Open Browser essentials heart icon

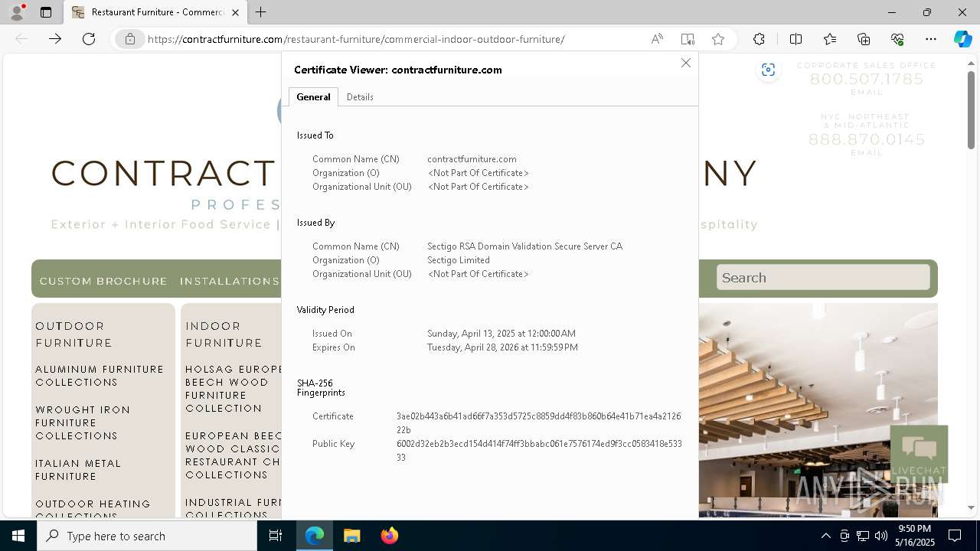pyautogui.click(x=897, y=39)
